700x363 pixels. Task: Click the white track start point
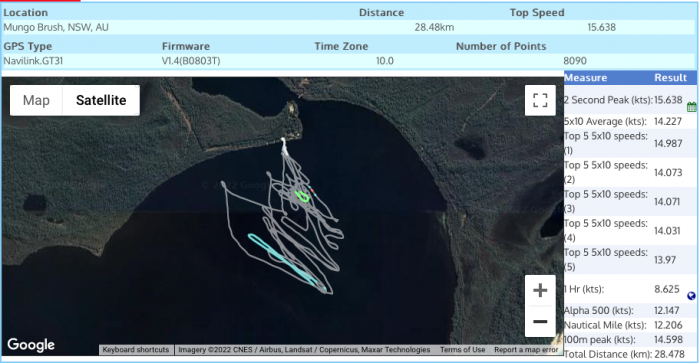(283, 141)
